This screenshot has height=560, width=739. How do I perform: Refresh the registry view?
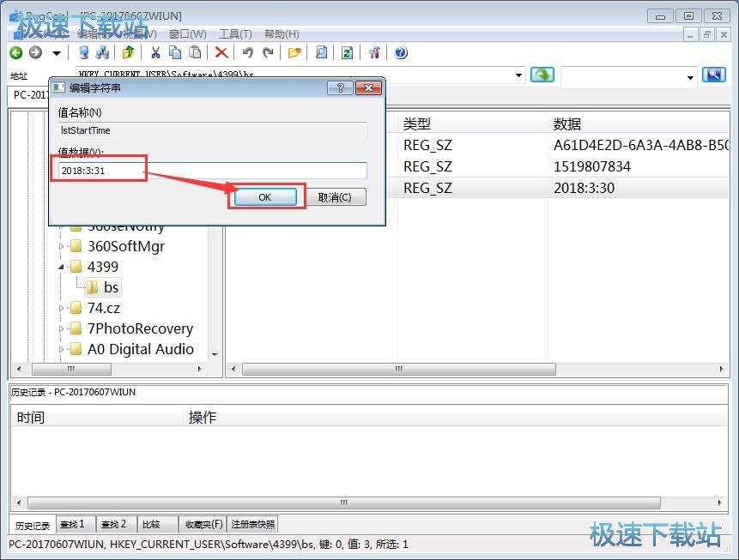click(347, 53)
